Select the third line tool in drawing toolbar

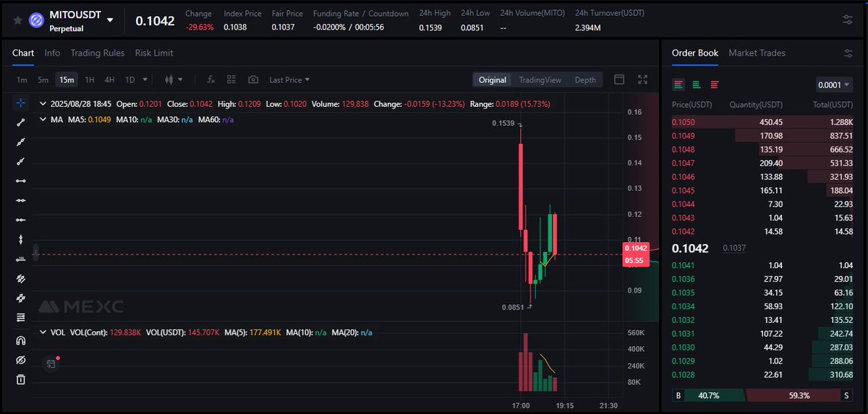coord(21,161)
